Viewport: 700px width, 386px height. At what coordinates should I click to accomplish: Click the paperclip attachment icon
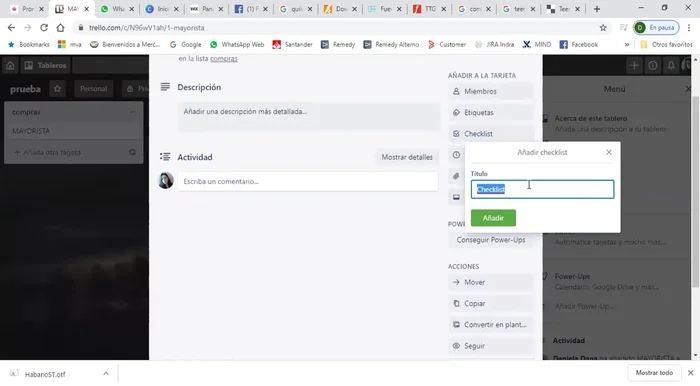[x=456, y=176]
